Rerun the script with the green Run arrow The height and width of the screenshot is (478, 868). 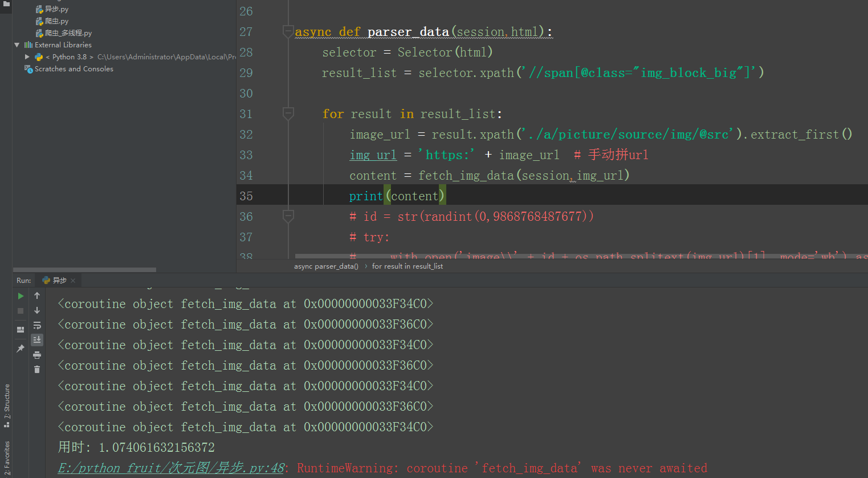pos(21,296)
